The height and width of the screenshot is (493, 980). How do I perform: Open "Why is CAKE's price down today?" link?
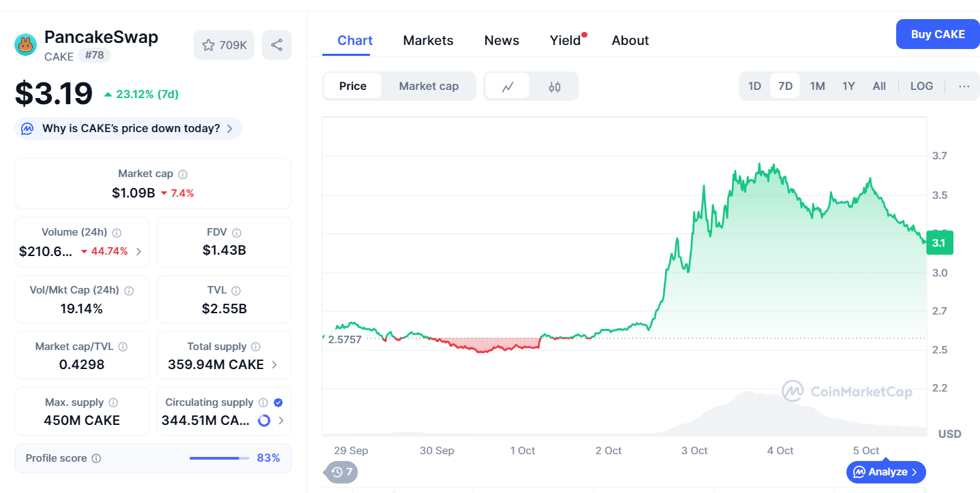pyautogui.click(x=131, y=129)
